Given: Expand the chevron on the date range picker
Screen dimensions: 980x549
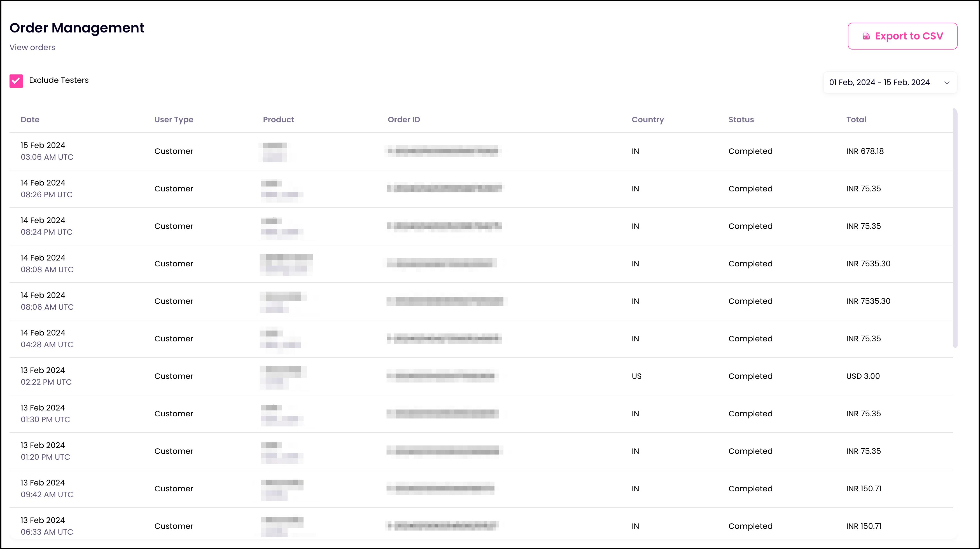Looking at the screenshot, I should pos(947,83).
